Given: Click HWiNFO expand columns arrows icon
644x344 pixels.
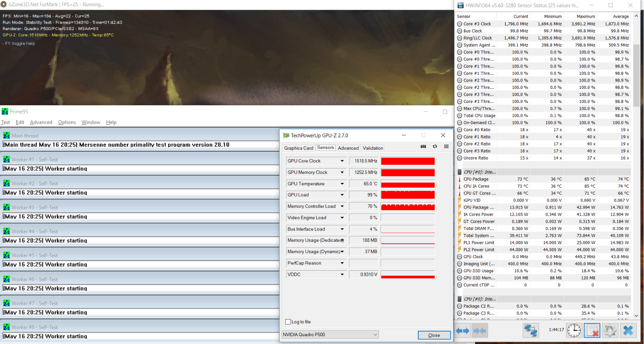Looking at the screenshot, I should point(462,331).
